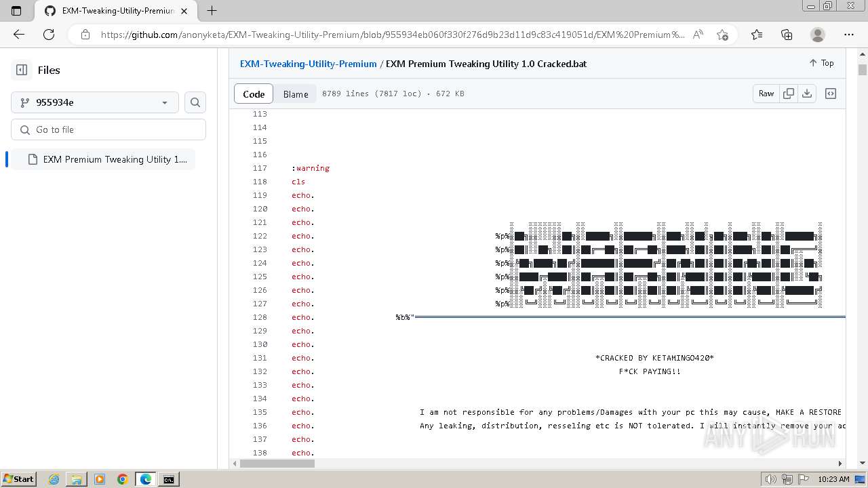Open media player from taskbar

100,479
